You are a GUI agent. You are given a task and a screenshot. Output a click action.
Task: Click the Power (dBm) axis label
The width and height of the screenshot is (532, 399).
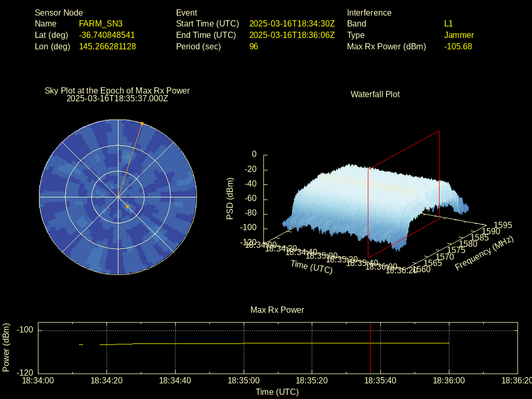pos(6,347)
